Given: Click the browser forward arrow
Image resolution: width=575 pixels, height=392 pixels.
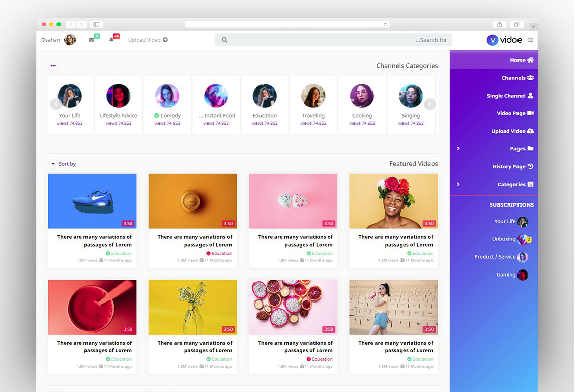Looking at the screenshot, I should point(82,24).
